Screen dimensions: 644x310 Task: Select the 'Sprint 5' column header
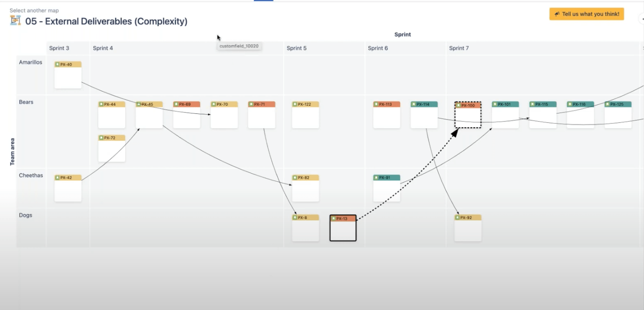click(x=296, y=48)
